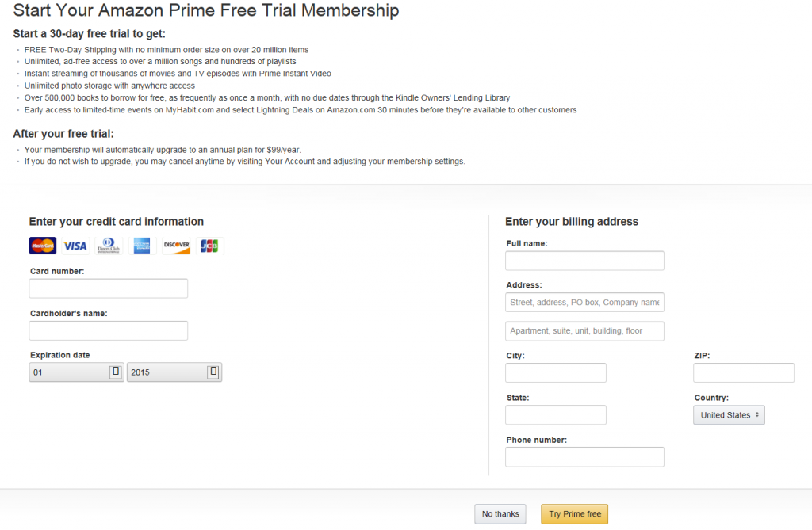812x530 pixels.
Task: Click the JCB card icon
Action: coord(209,246)
